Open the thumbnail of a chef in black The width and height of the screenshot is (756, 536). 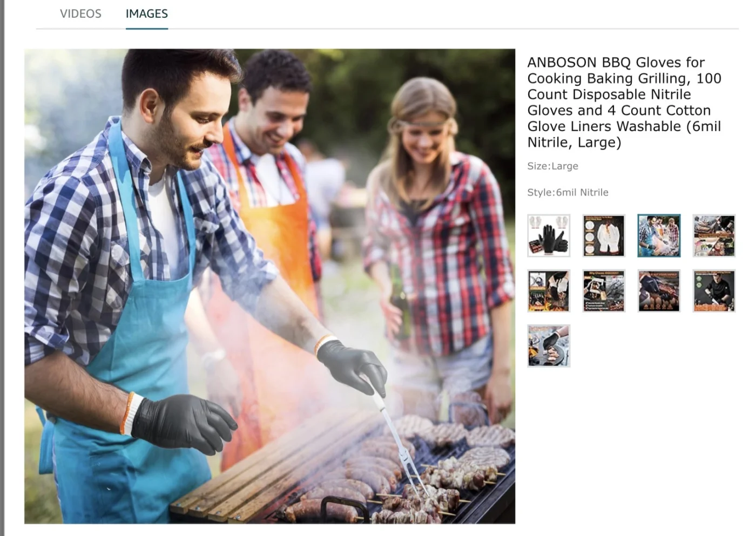click(x=714, y=291)
